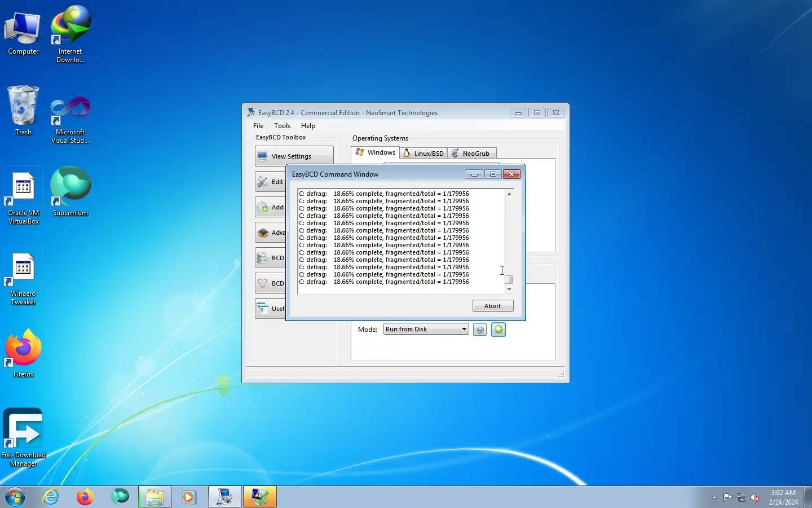Click the green add icon beside Mode
Viewport: 812px width, 508px height.
pyautogui.click(x=498, y=330)
